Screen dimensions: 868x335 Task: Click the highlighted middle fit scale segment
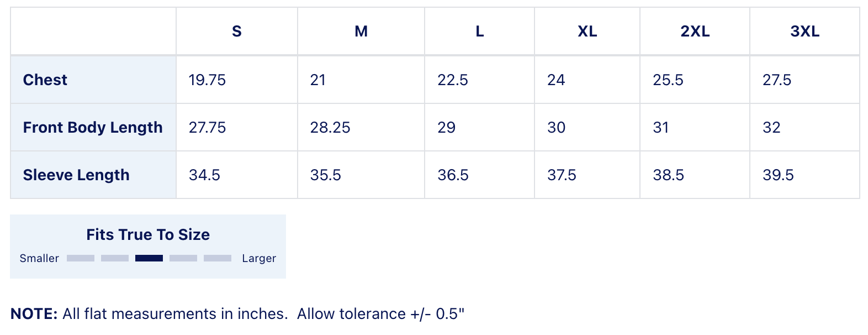pyautogui.click(x=149, y=258)
